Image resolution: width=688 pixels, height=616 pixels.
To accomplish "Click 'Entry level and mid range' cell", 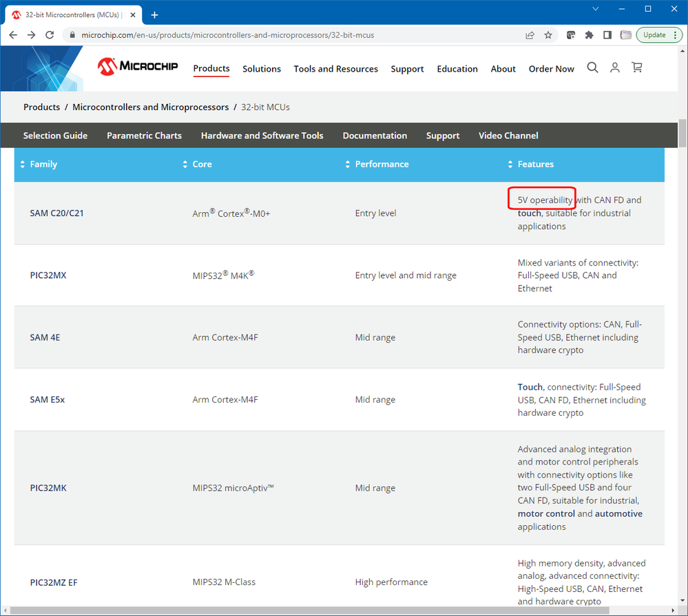I will pyautogui.click(x=406, y=275).
